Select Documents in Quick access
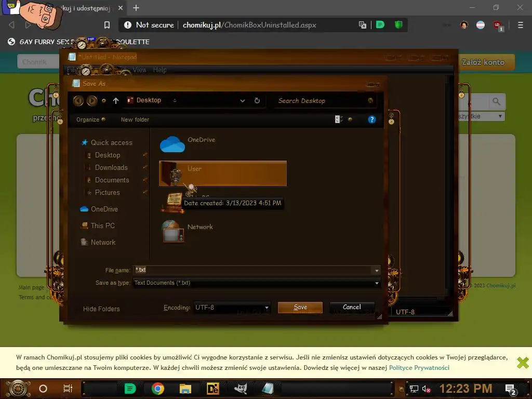The width and height of the screenshot is (532, 399). (x=112, y=180)
